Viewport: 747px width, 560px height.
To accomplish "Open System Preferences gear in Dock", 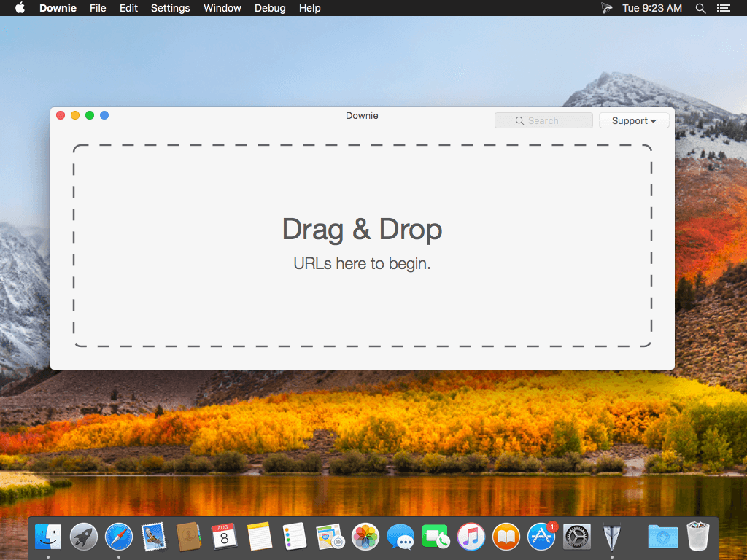I will (577, 537).
